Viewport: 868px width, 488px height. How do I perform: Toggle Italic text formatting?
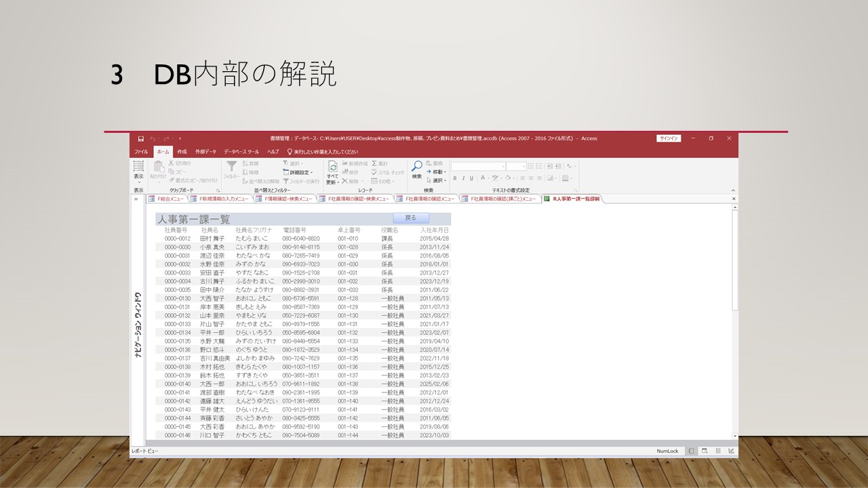pyautogui.click(x=464, y=178)
